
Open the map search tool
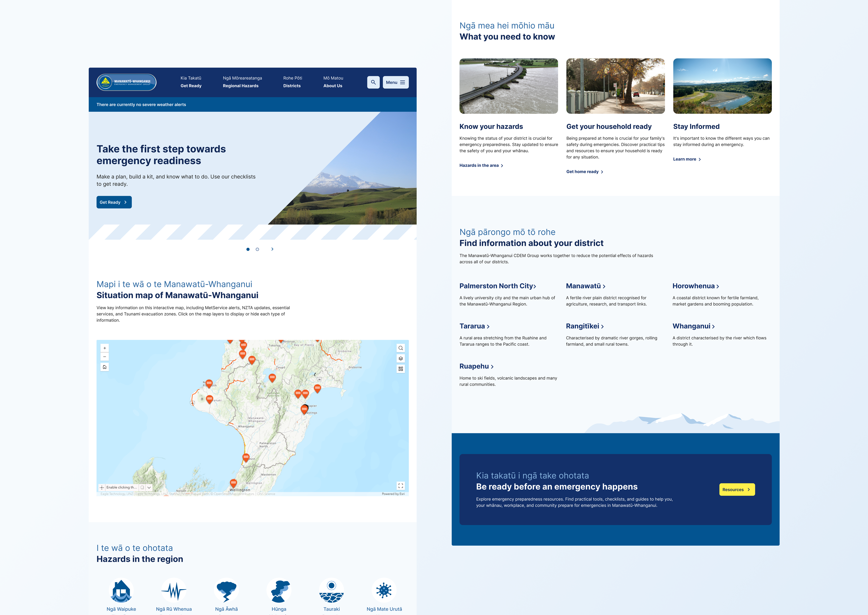[x=401, y=348]
